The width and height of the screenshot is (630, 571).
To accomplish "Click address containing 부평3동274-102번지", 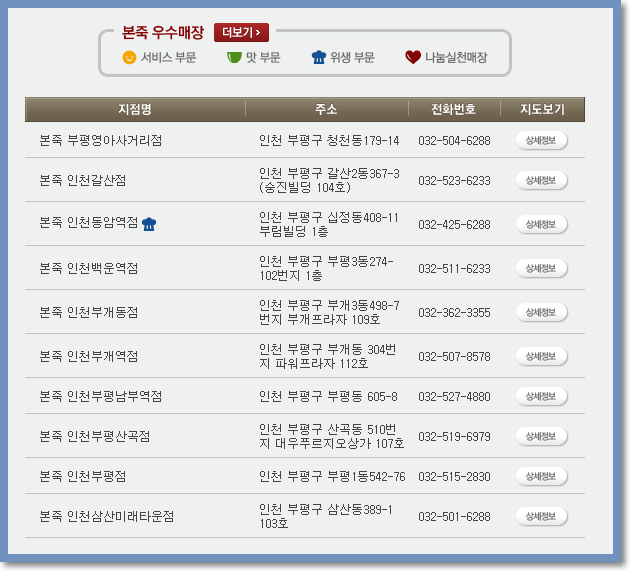I will (326, 268).
